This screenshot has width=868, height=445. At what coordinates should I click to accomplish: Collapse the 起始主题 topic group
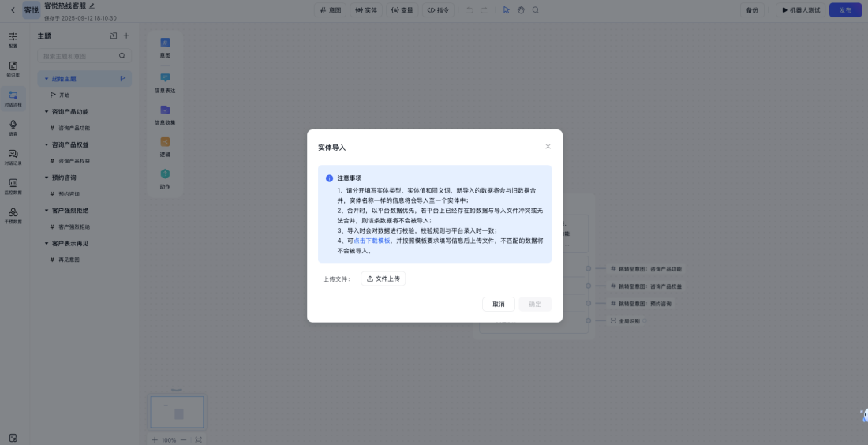point(47,79)
